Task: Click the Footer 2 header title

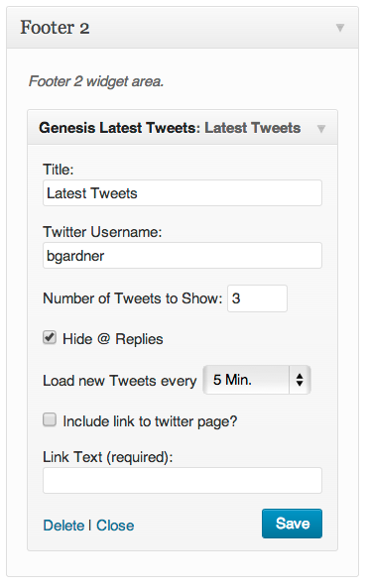Action: click(x=55, y=28)
